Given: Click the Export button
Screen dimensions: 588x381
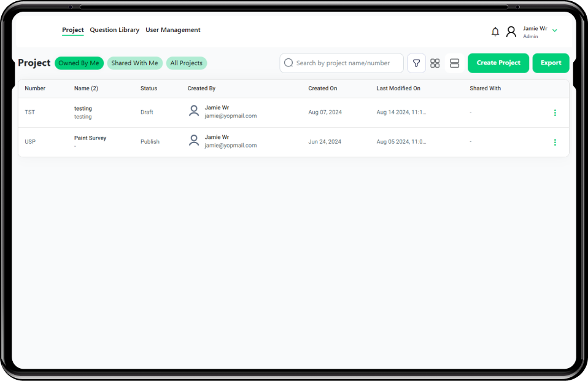Looking at the screenshot, I should [551, 63].
